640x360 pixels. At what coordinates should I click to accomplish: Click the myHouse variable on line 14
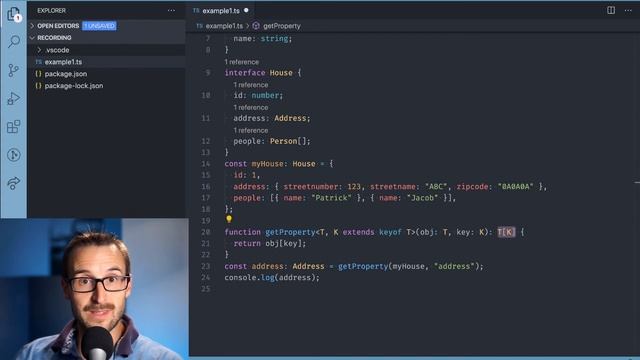tap(267, 164)
